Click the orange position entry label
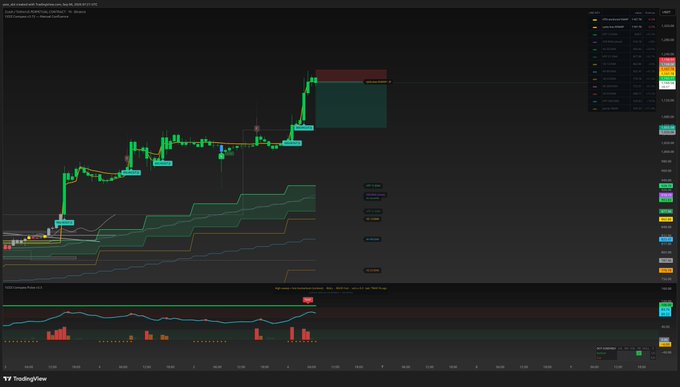This screenshot has height=387, width=680. tap(377, 82)
